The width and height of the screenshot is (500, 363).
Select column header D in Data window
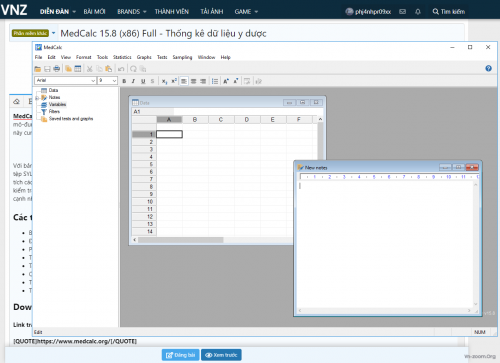247,119
